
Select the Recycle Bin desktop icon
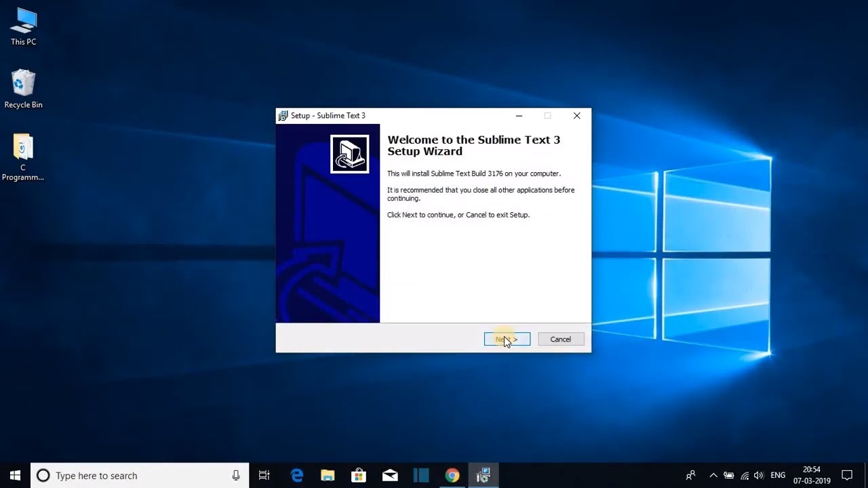[x=23, y=89]
